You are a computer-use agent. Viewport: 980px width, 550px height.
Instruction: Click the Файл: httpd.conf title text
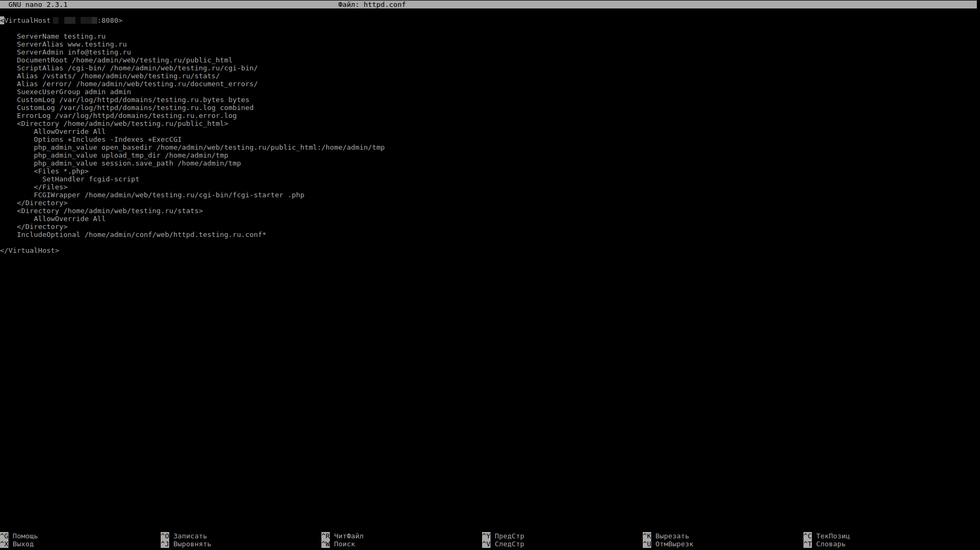point(372,4)
